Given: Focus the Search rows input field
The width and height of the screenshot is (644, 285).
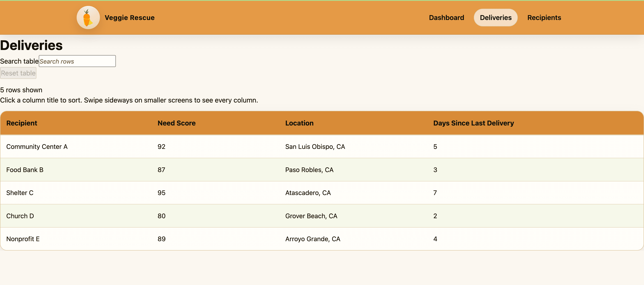Looking at the screenshot, I should click(77, 61).
